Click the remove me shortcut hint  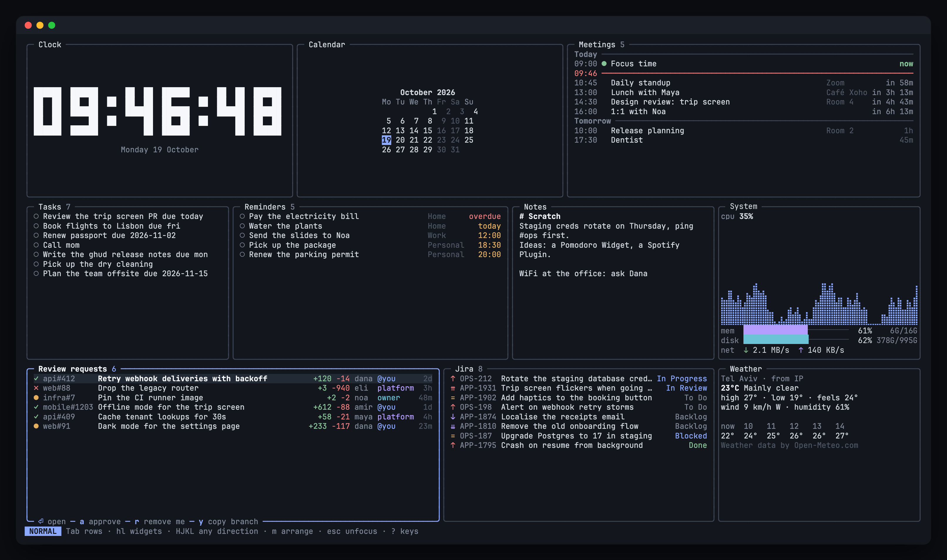(x=160, y=522)
